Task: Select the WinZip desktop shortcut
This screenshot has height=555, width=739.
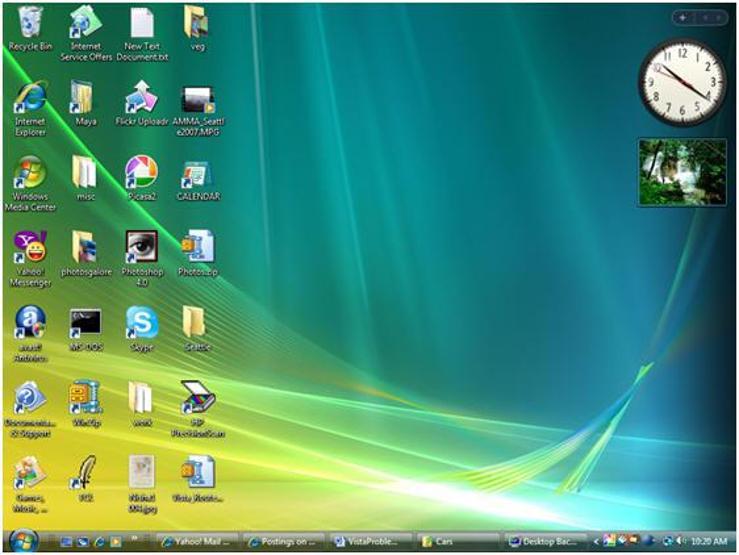Action: [x=86, y=398]
